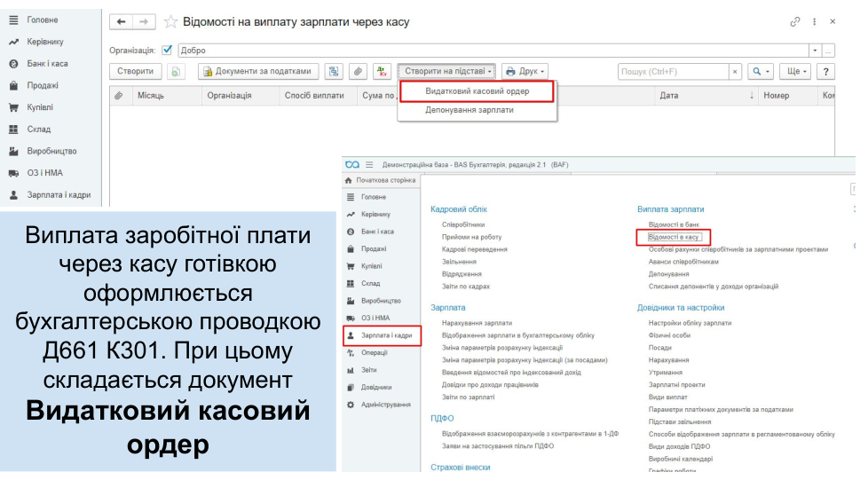Toggle the Організація filter checkbox

[167, 51]
